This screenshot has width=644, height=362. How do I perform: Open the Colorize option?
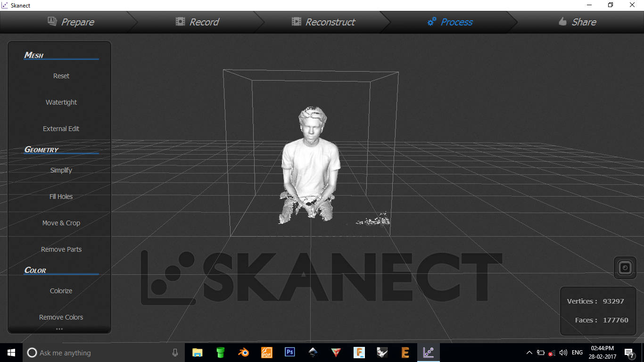(x=61, y=291)
